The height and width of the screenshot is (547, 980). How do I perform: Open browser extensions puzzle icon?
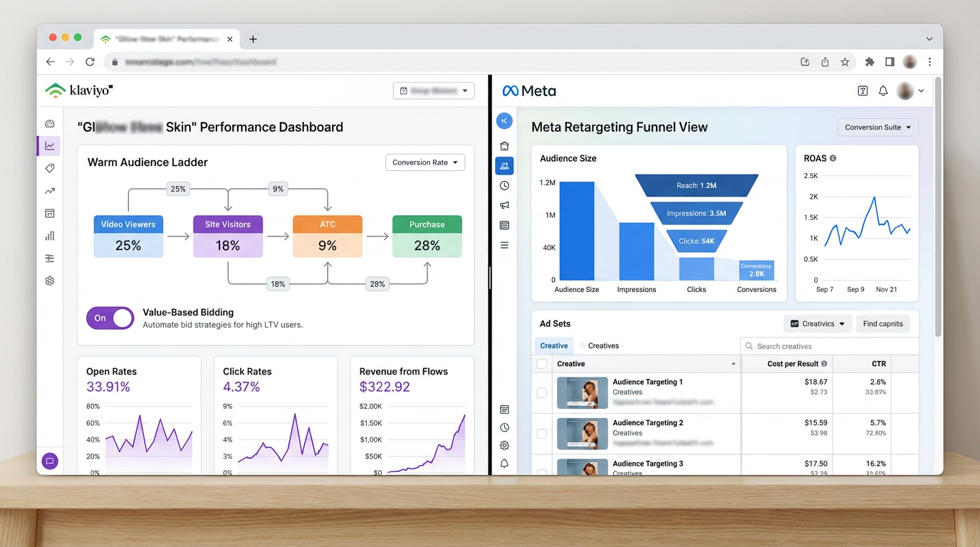click(870, 62)
